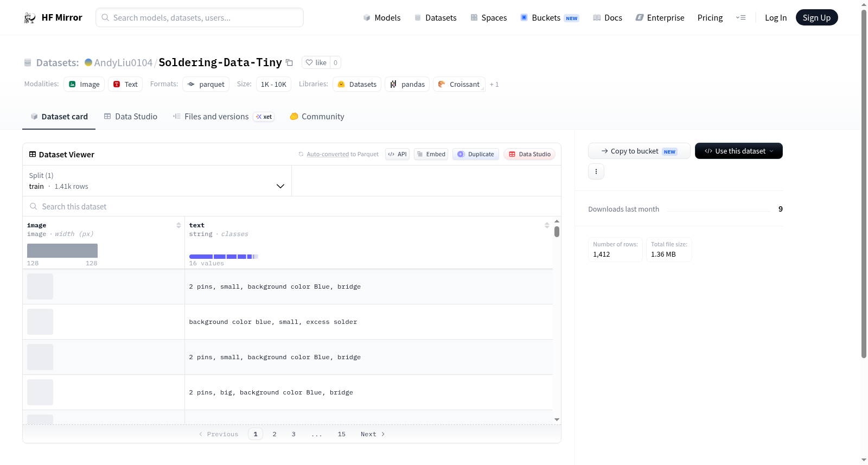This screenshot has height=465, width=868.
Task: Go to page 15
Action: click(342, 434)
